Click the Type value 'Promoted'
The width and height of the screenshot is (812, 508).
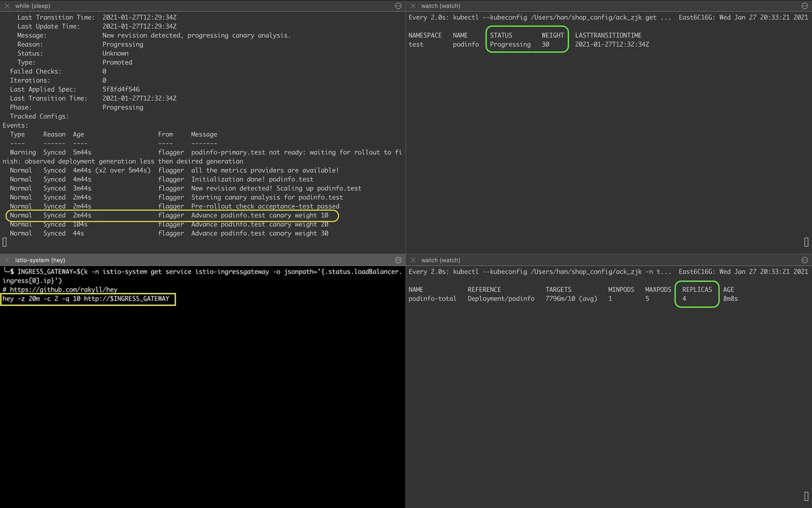click(117, 63)
